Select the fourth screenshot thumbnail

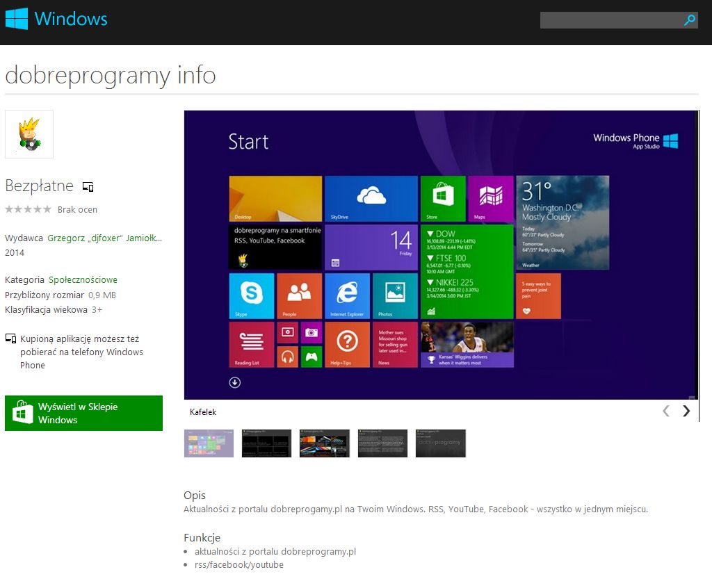[x=382, y=443]
